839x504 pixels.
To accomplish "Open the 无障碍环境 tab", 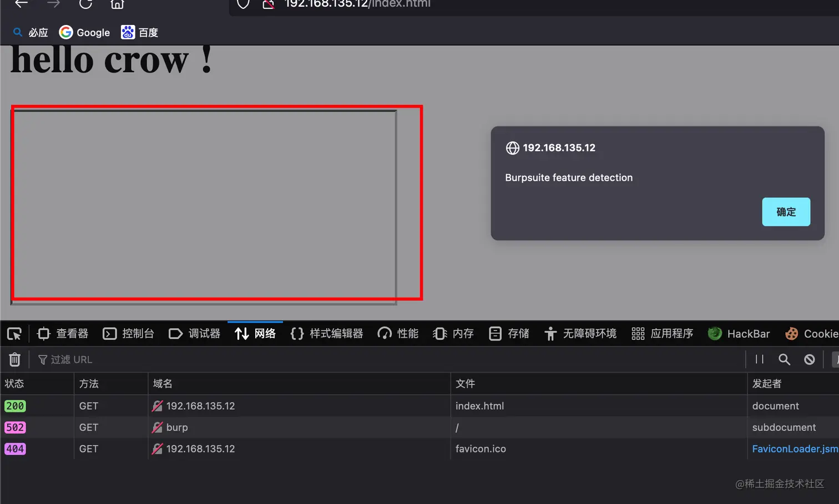I will pyautogui.click(x=580, y=334).
